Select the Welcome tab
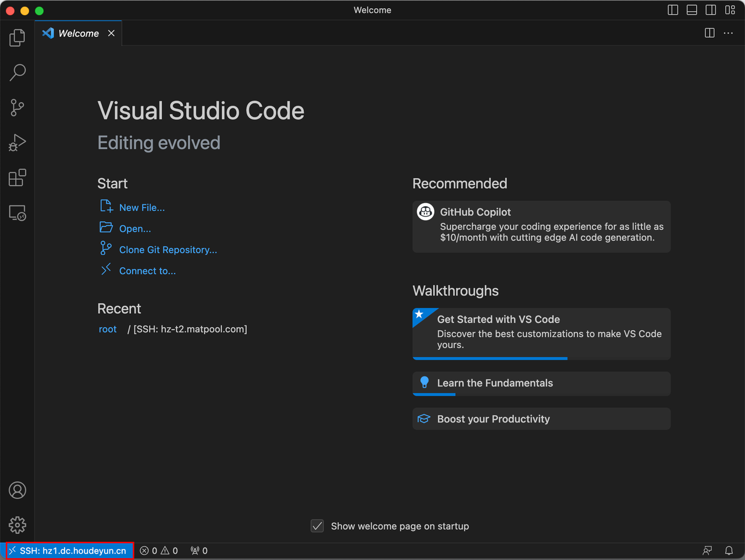Image resolution: width=745 pixels, height=560 pixels. click(79, 34)
